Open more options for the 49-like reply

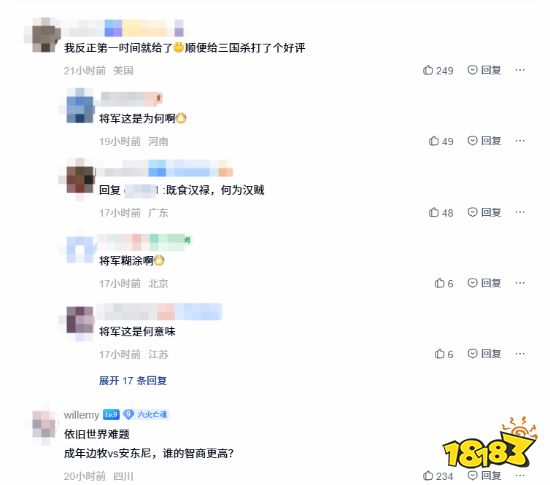pos(520,141)
